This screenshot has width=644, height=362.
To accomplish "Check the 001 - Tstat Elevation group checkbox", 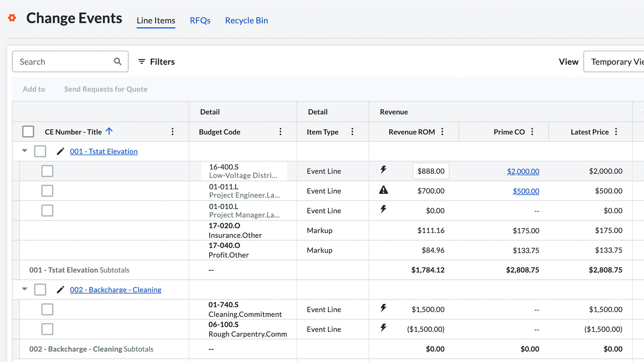I will point(40,152).
